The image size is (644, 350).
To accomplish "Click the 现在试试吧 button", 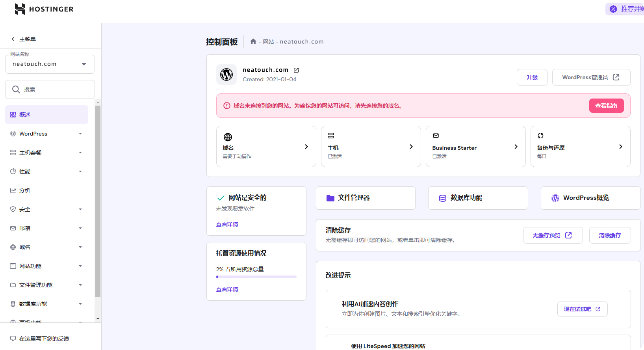I will 582,309.
